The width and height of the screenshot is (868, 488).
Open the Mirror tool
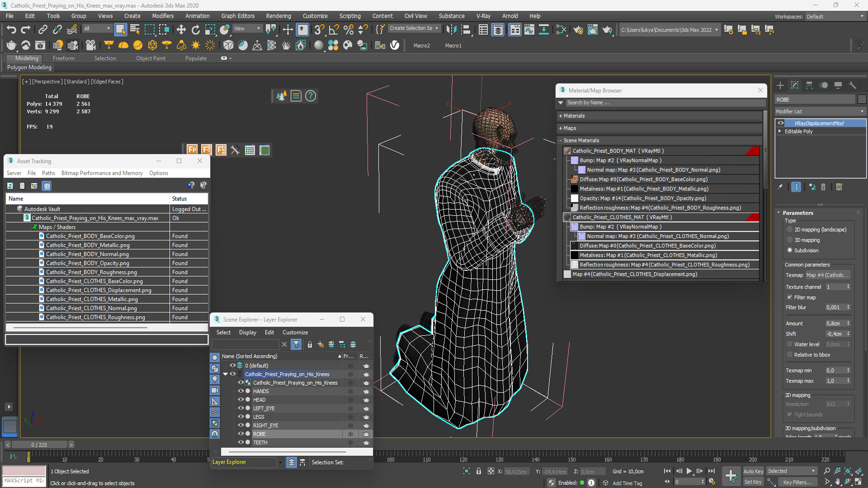click(x=451, y=30)
